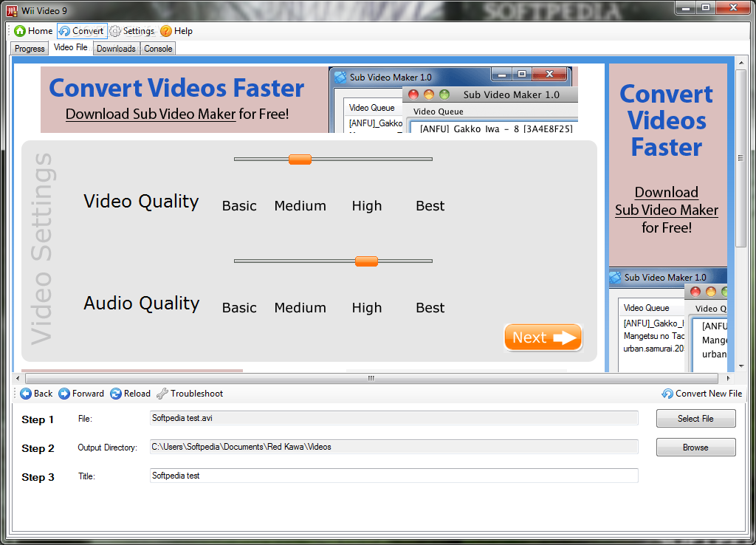Set Audio Quality to Basic

pos(239,308)
